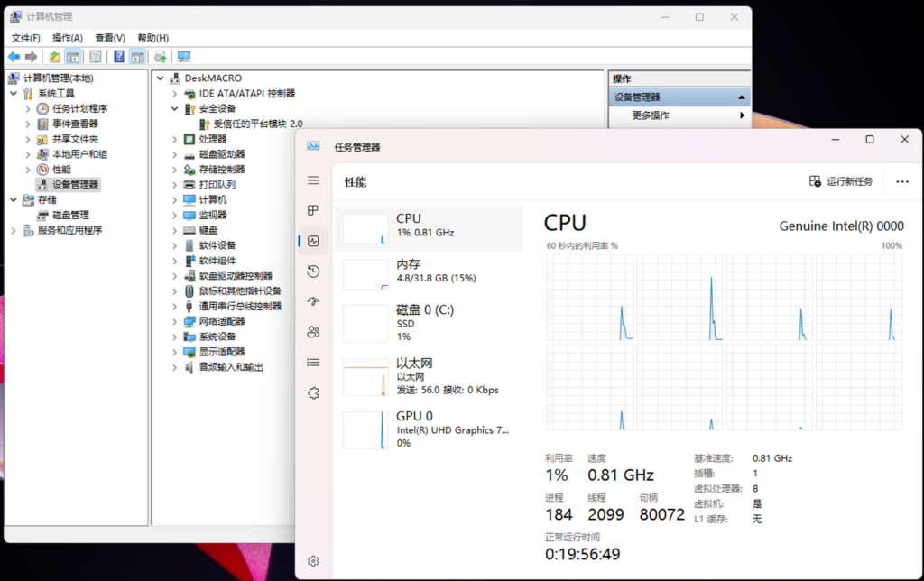
Task: Click the Computer Management title bar icon
Action: point(16,17)
